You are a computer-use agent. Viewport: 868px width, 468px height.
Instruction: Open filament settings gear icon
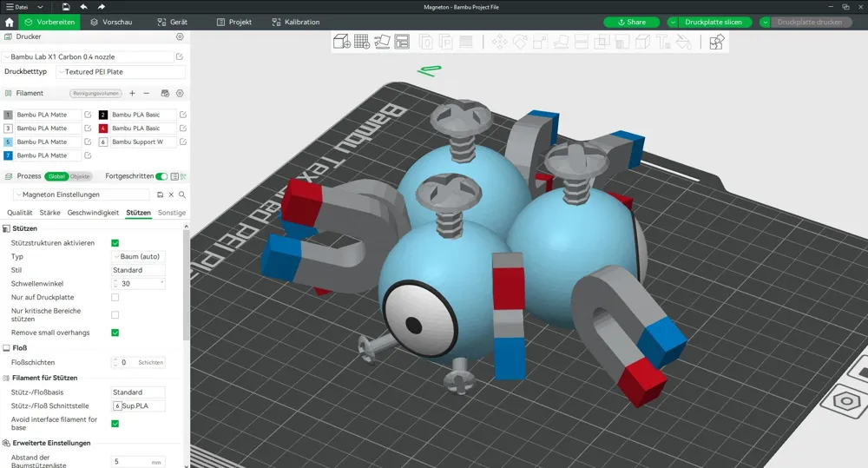pos(180,93)
